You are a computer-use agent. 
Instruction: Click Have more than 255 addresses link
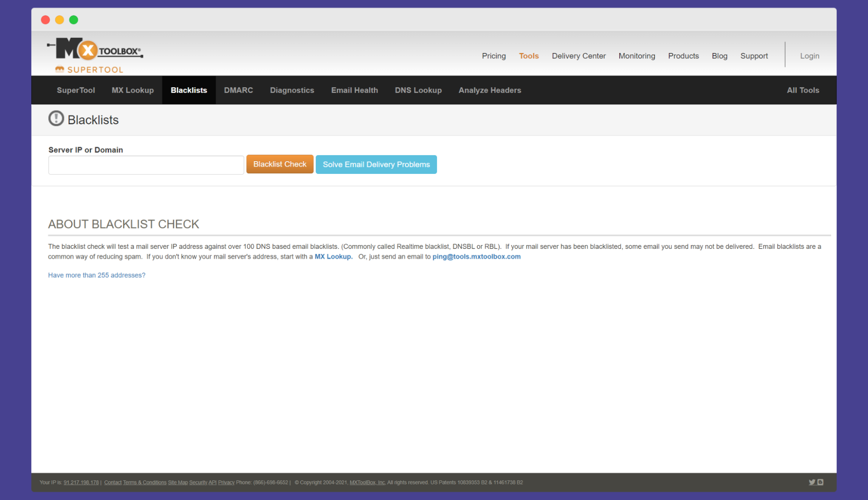click(96, 275)
